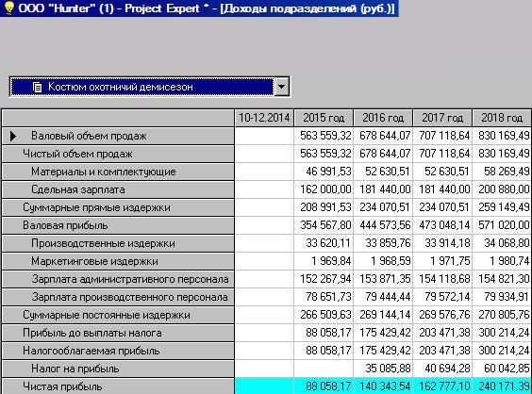The image size is (532, 394).
Task: Click the highlighted cell 88 058,17 in Чистая прибыль
Action: point(324,386)
